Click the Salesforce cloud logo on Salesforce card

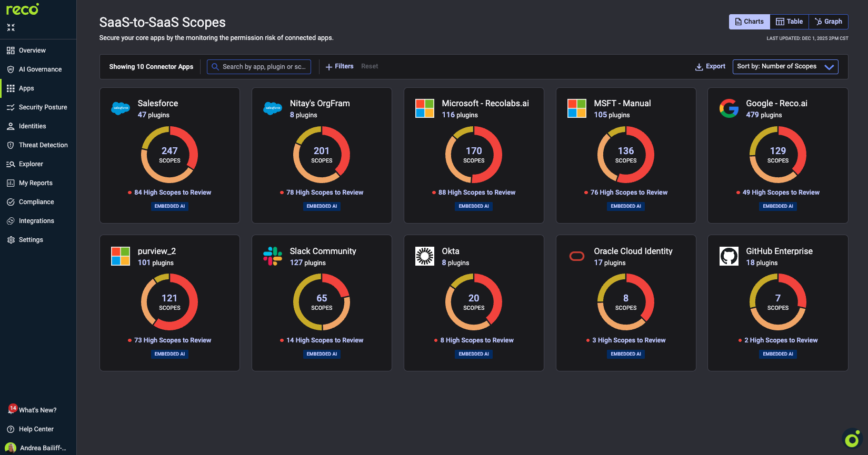(x=121, y=108)
